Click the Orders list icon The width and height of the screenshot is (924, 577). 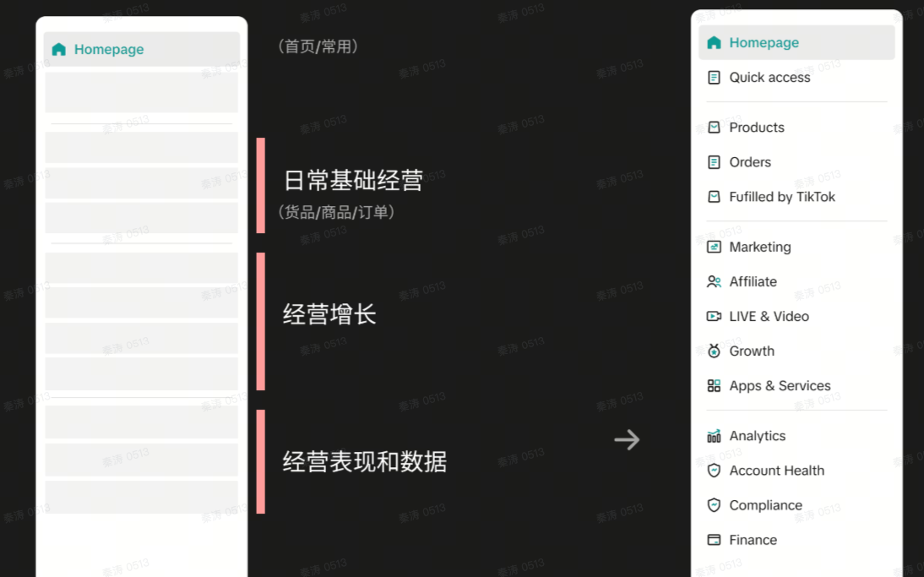[714, 162]
